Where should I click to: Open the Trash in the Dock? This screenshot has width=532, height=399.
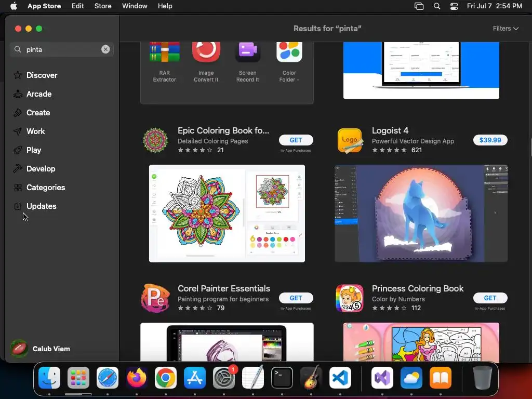pyautogui.click(x=483, y=378)
